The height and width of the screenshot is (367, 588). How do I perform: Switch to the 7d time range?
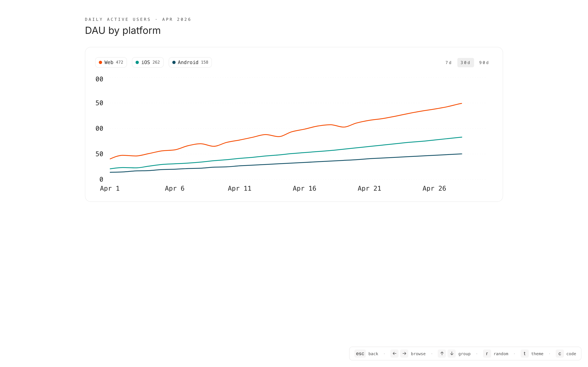[448, 63]
